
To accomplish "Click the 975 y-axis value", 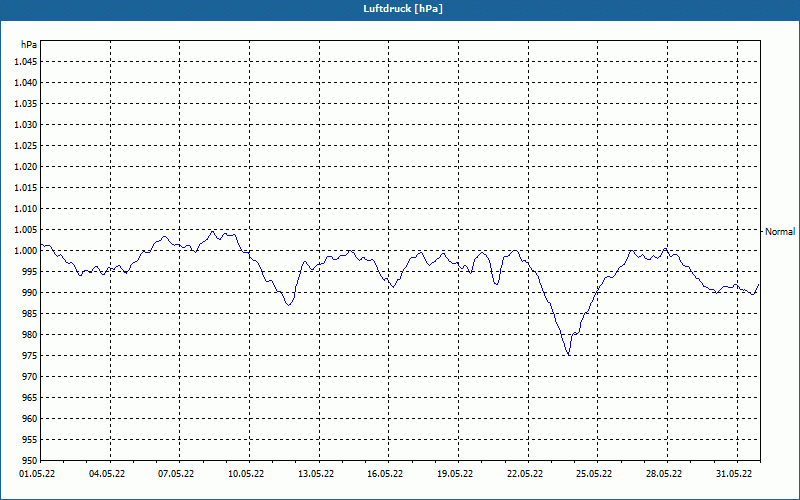I will pos(30,356).
